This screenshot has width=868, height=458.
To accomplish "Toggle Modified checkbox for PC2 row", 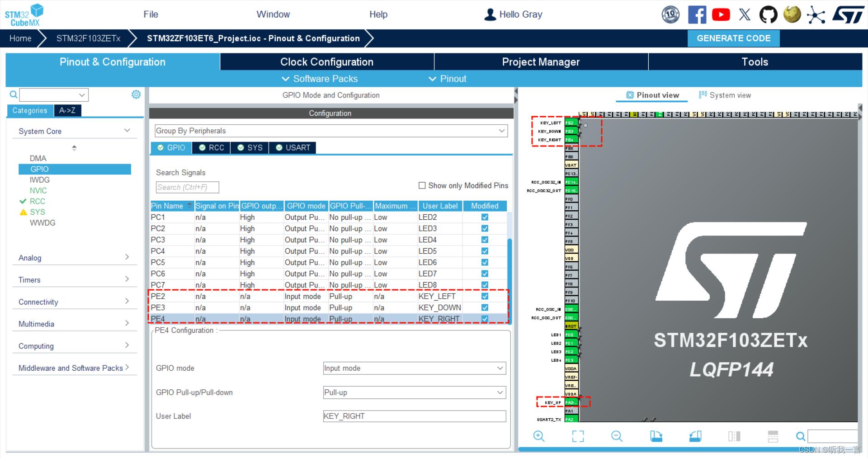I will click(x=485, y=228).
